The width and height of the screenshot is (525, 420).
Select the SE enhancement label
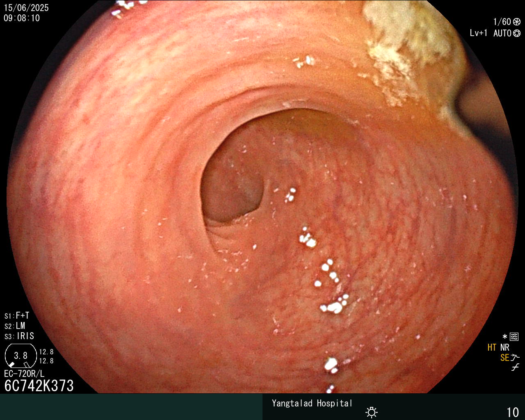[x=505, y=358]
